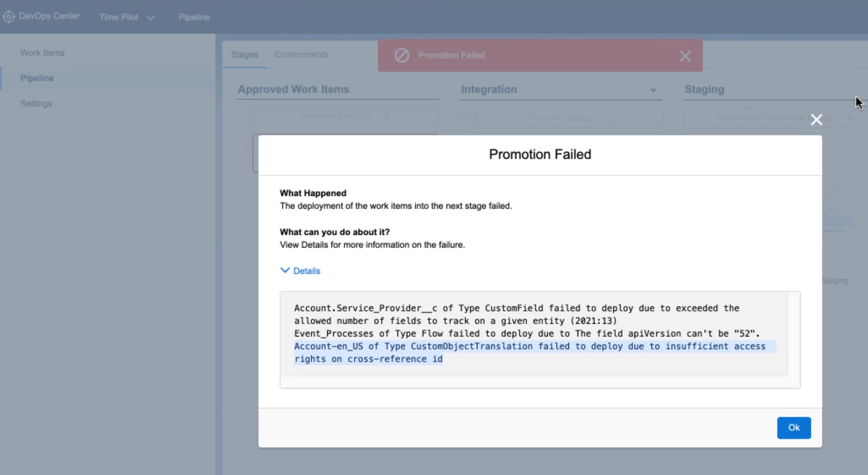
Task: Switch to the Stages tab
Action: (x=245, y=55)
